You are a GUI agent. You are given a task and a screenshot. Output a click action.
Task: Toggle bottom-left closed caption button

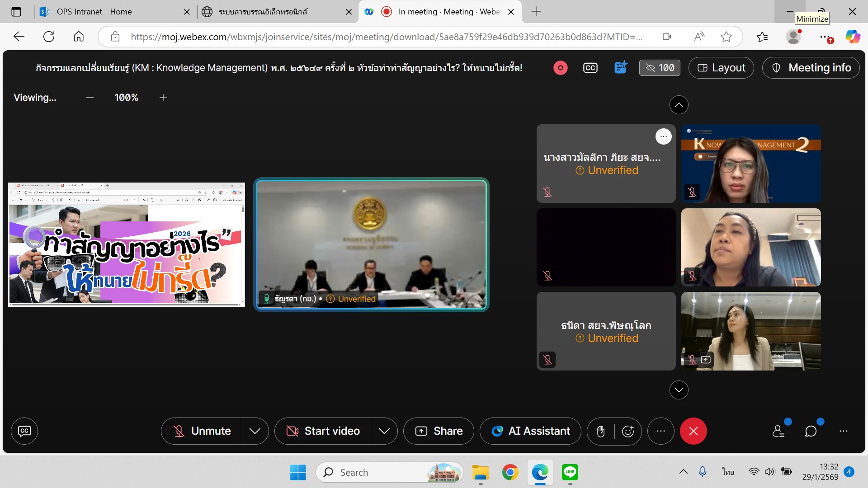tap(24, 432)
